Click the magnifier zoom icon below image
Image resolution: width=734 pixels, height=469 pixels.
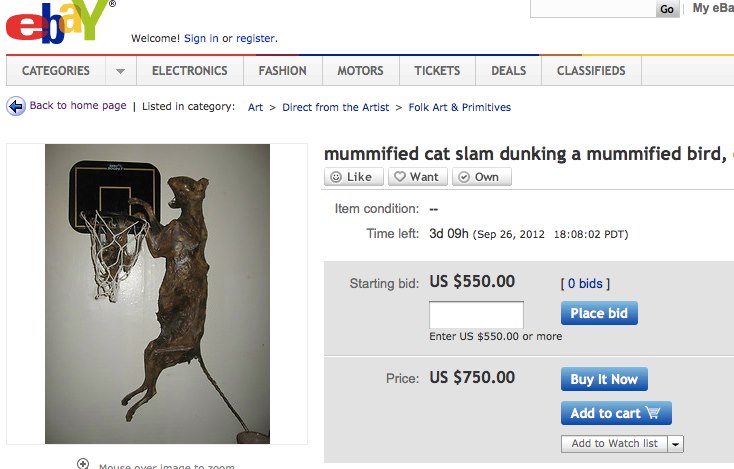83,464
